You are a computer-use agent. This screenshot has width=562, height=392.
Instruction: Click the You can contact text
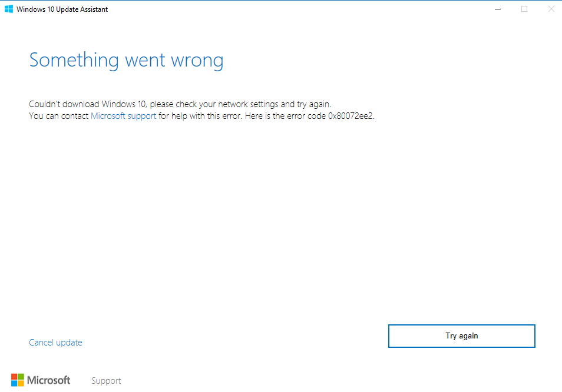[x=58, y=116]
